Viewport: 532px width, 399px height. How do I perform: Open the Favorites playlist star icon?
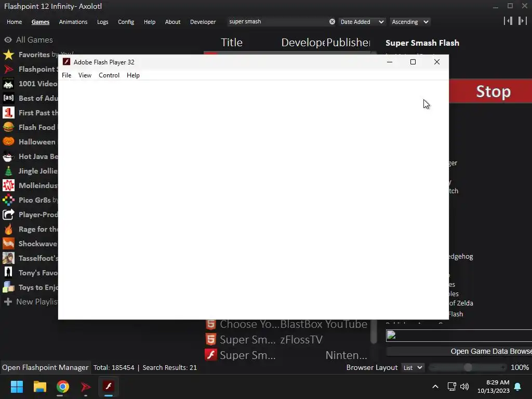click(x=8, y=55)
